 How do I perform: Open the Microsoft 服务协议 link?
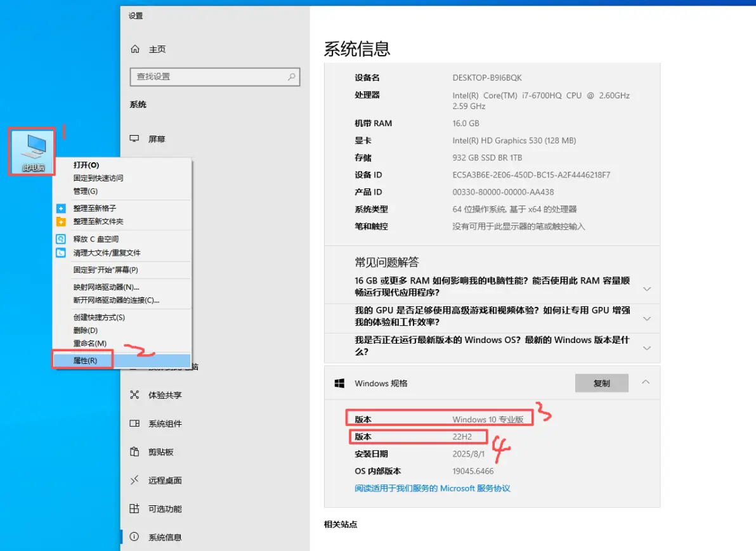click(x=432, y=488)
